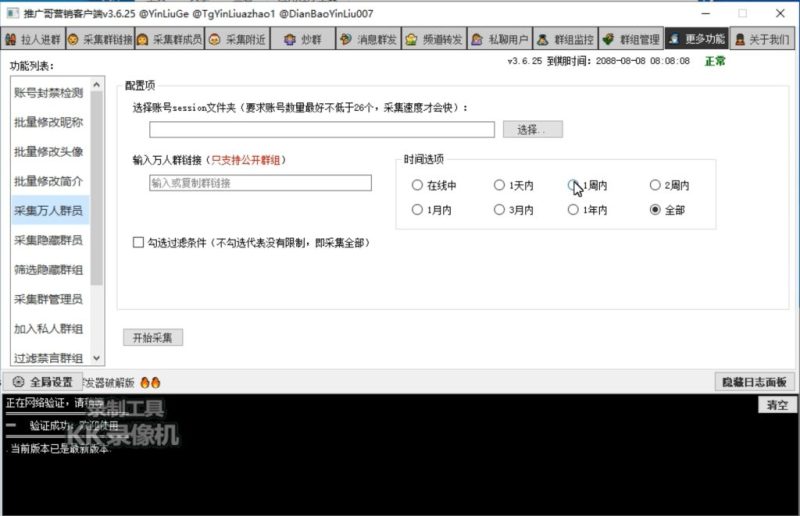800x516 pixels.
Task: Select the highlighted 采集万人群员 item
Action: coord(48,210)
